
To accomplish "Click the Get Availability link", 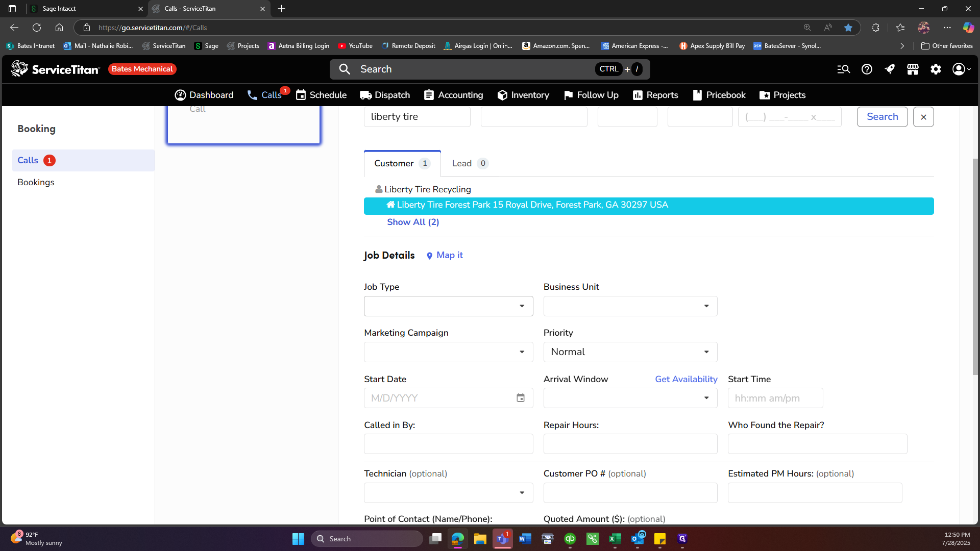I will [x=686, y=379].
